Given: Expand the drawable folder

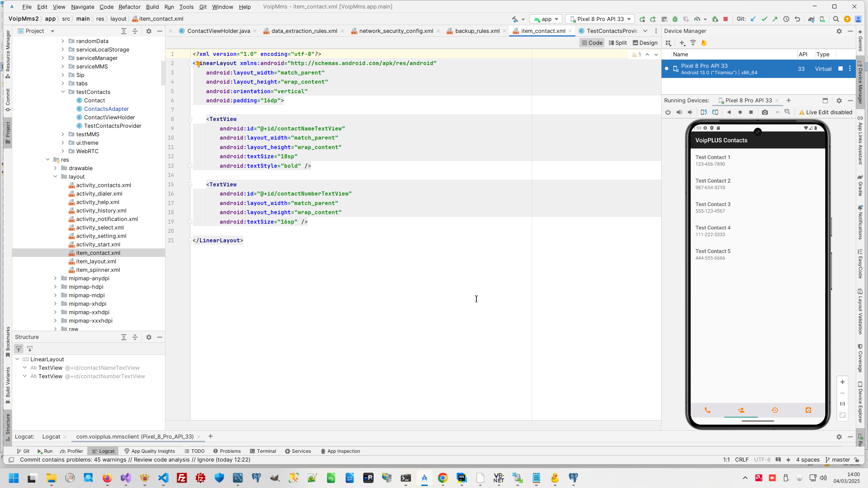Looking at the screenshot, I should (x=55, y=168).
